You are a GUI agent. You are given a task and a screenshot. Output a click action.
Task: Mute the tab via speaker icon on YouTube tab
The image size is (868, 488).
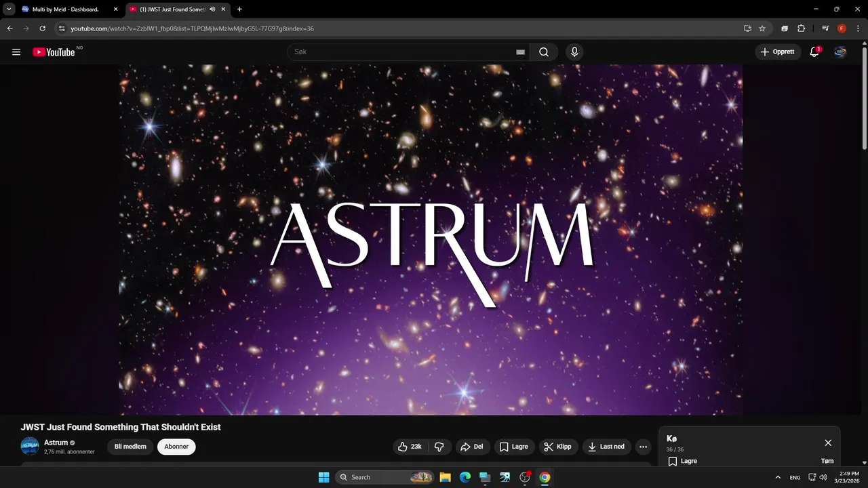213,9
